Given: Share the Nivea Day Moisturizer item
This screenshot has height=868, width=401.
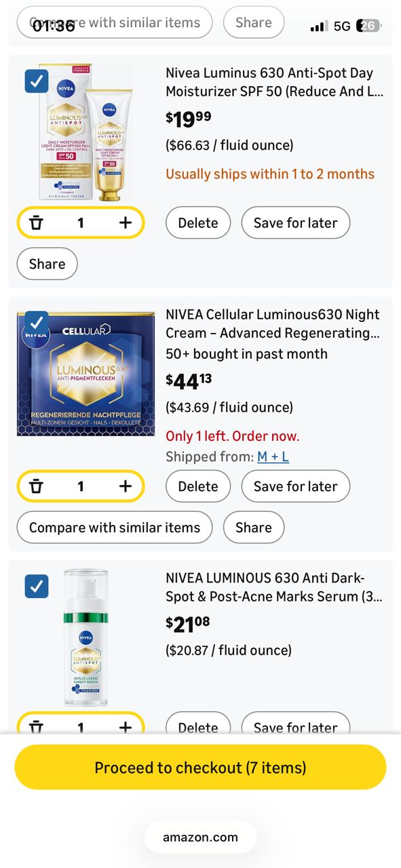Looking at the screenshot, I should 47,264.
